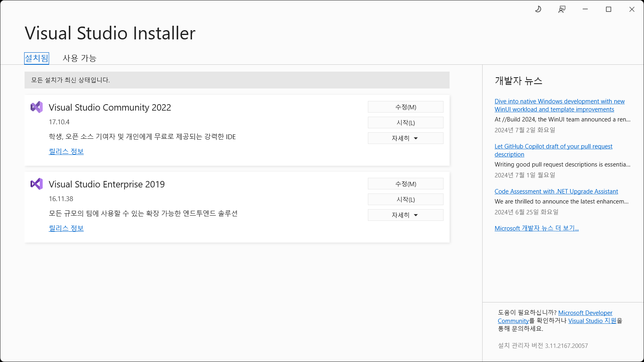
Task: Click news date 2024년 7월 1일 월요일
Action: (525, 175)
